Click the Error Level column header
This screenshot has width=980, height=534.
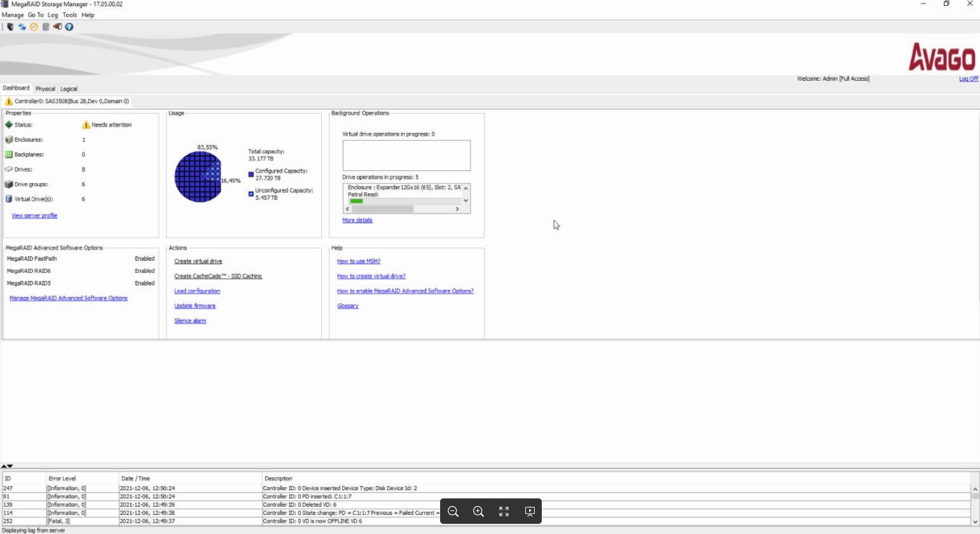62,479
